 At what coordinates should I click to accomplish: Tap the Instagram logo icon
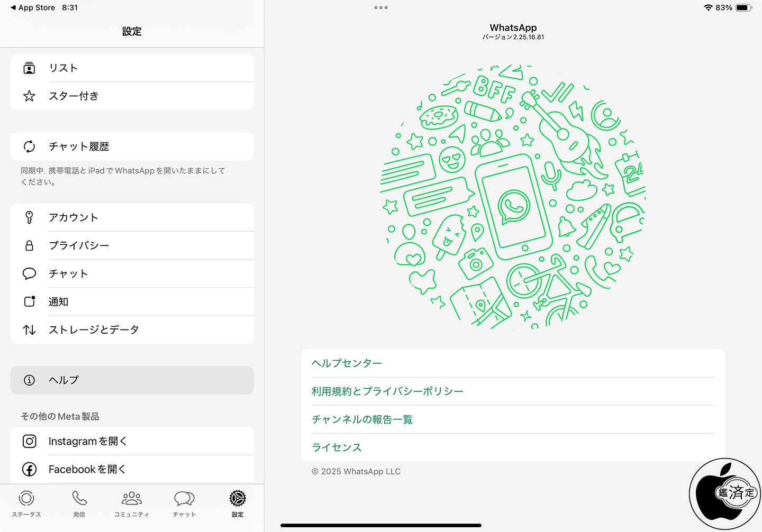coord(29,441)
